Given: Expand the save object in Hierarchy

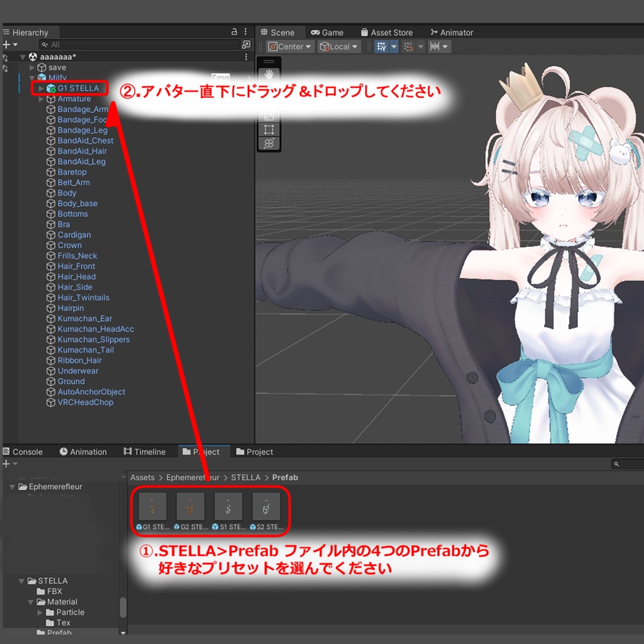Looking at the screenshot, I should click(32, 67).
